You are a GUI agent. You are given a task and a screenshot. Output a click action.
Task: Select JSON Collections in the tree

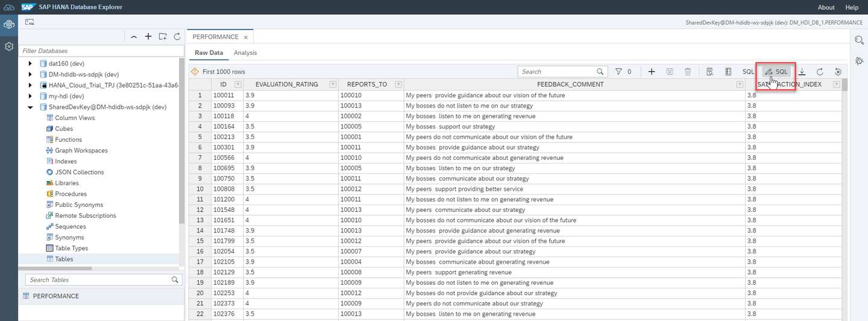coord(80,172)
